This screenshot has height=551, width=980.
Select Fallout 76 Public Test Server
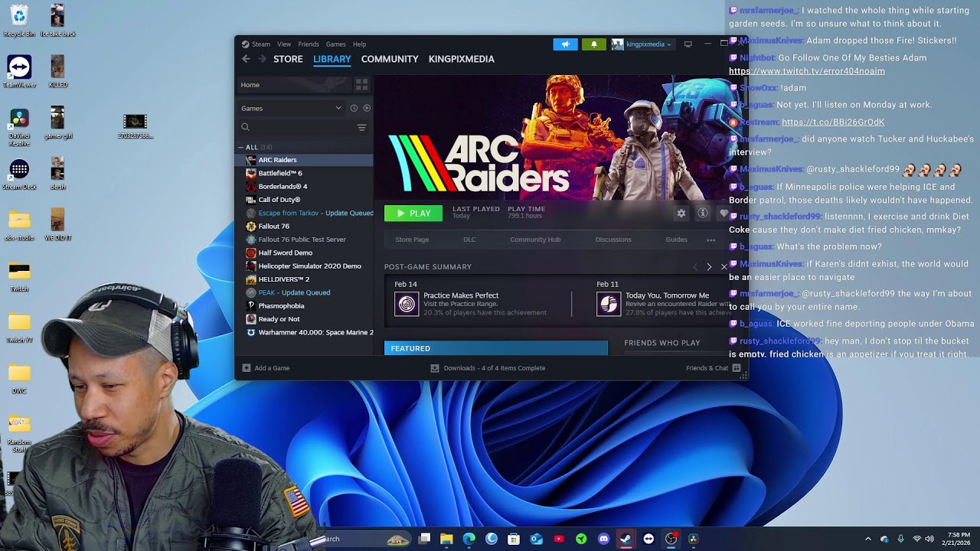point(304,240)
